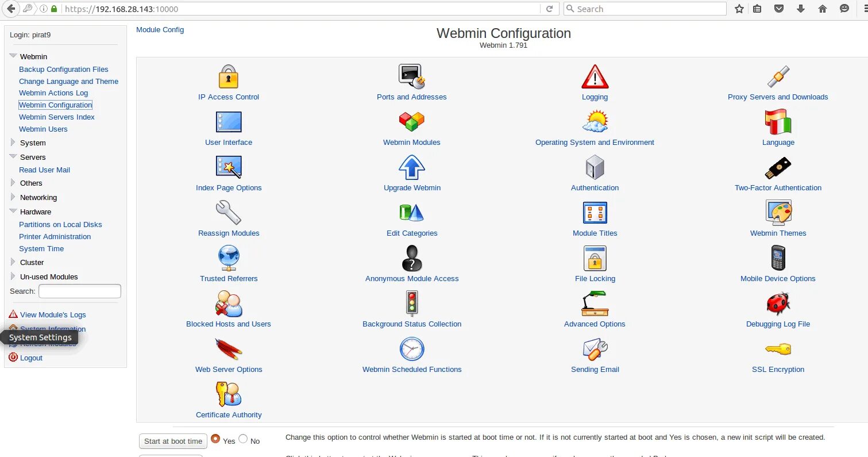Open the Edit Categories shapes icon
Viewport: 868px width, 457px height.
coord(411,213)
